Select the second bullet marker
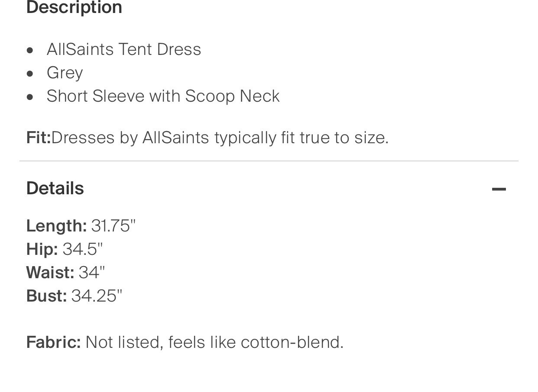The image size is (538, 392). pos(31,74)
